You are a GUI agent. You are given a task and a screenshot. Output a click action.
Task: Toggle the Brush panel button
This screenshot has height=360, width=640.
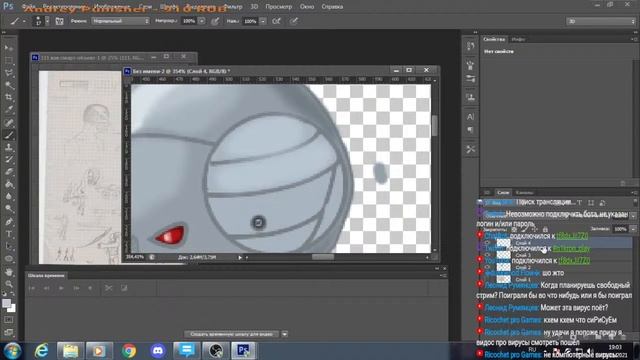pyautogui.click(x=59, y=21)
